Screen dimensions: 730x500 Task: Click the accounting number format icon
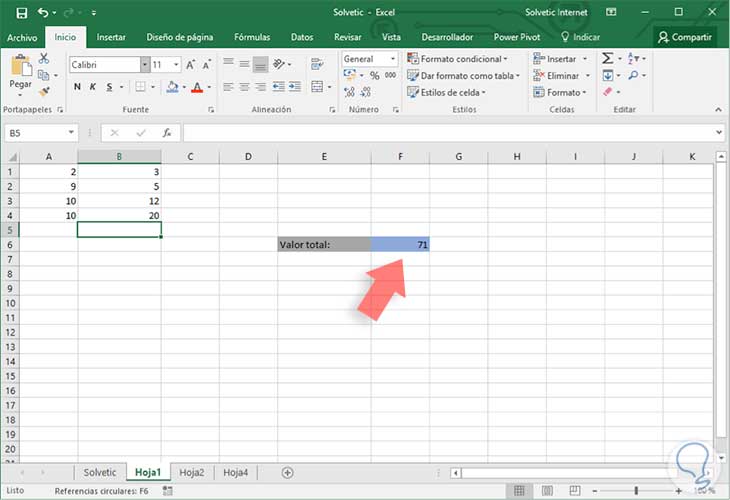[x=350, y=75]
